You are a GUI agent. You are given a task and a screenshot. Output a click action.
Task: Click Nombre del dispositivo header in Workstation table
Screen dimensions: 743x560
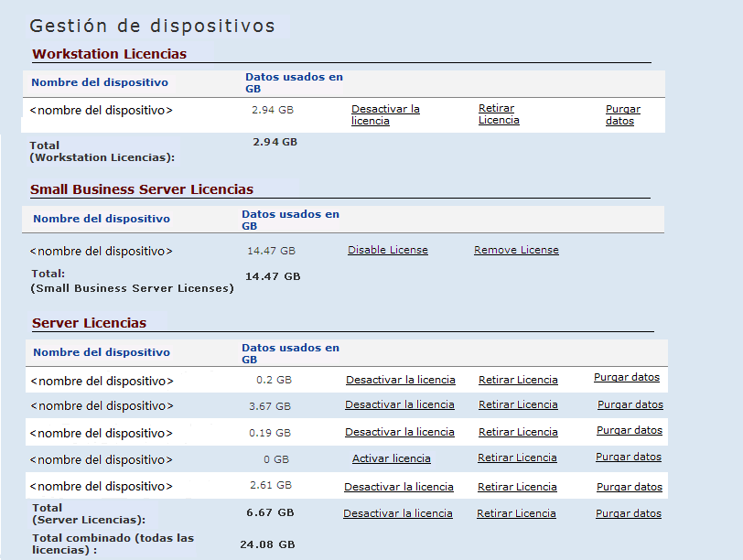100,82
